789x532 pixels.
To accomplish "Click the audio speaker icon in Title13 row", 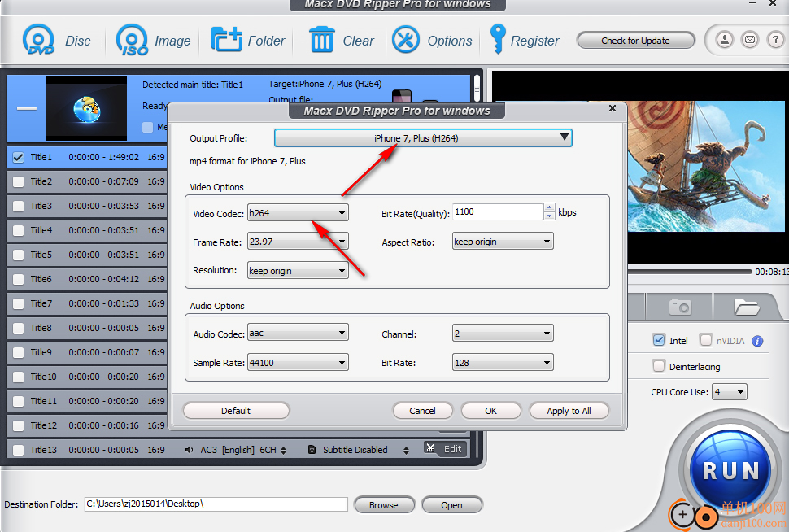I will coord(189,450).
